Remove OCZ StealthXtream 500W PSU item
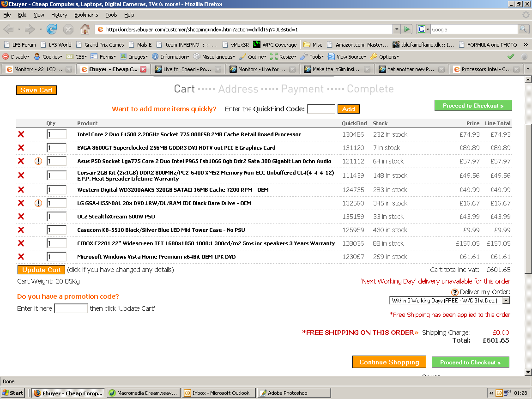This screenshot has height=399, width=532. 21,217
